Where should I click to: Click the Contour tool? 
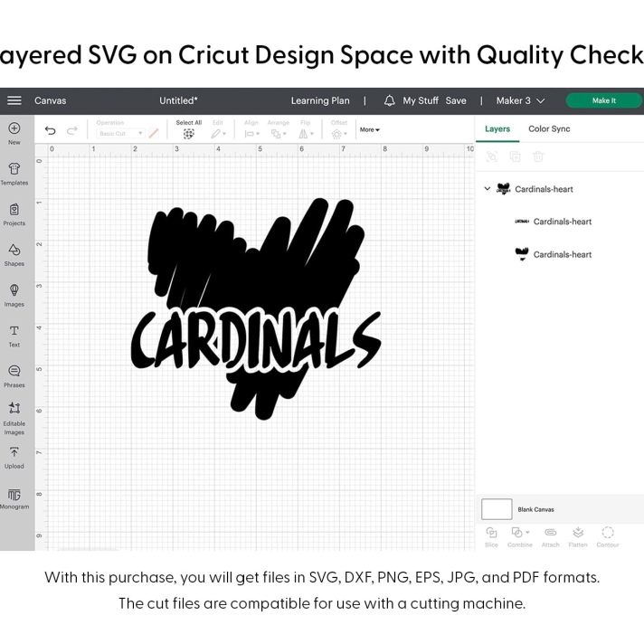(x=608, y=537)
